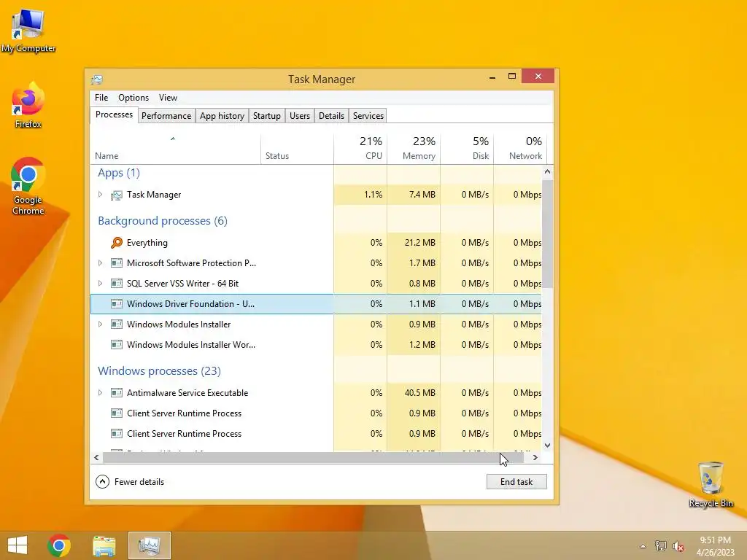This screenshot has width=747, height=560.
Task: Open the Options menu
Action: pos(133,98)
